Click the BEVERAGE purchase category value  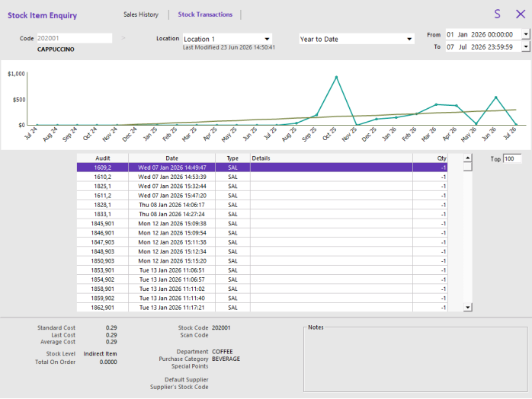click(x=226, y=359)
